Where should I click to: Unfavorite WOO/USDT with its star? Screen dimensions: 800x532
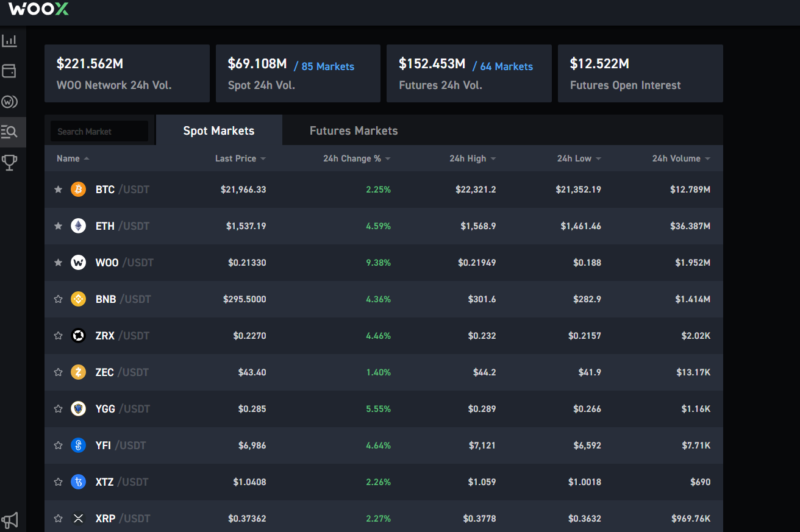tap(59, 263)
